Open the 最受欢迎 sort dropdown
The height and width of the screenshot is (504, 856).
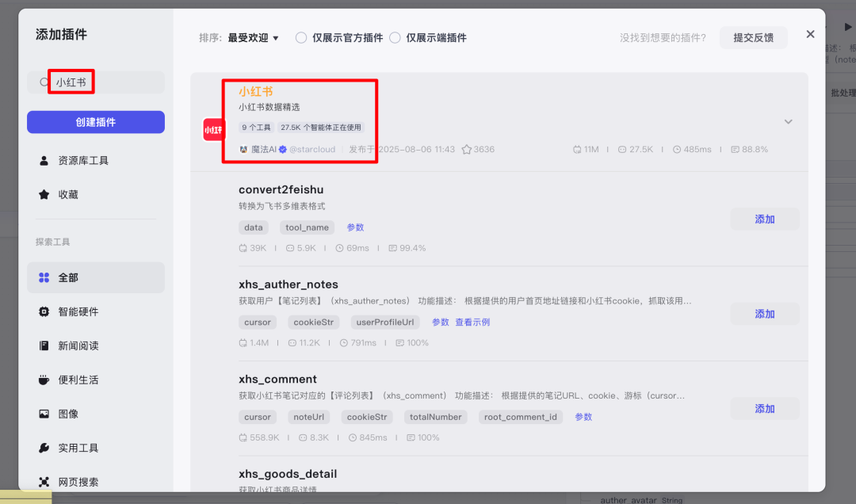[x=254, y=38]
